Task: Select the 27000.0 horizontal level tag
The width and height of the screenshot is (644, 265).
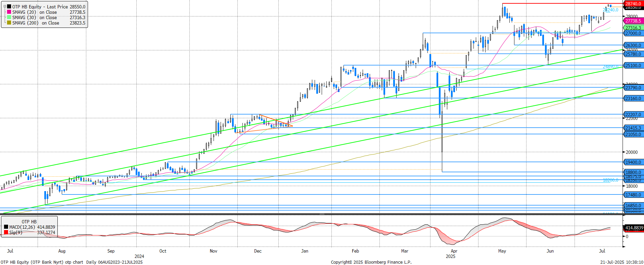Action: (633, 33)
